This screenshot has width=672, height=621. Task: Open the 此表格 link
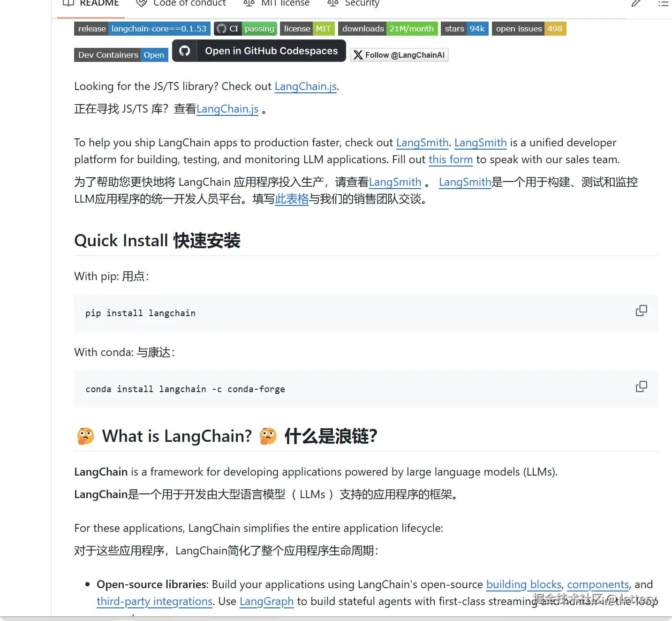292,199
